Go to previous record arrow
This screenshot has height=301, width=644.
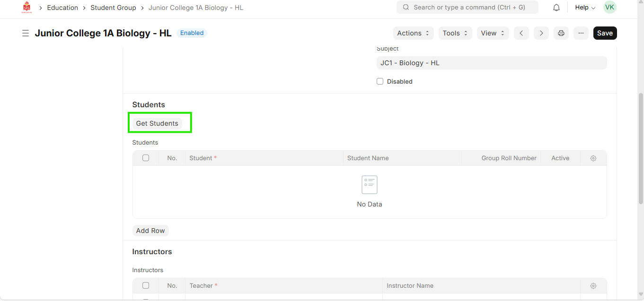pos(521,33)
